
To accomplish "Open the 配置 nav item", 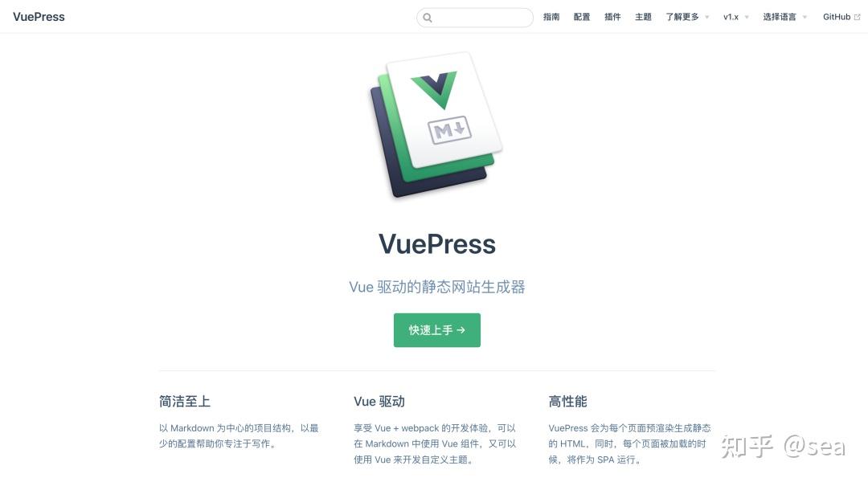I will coord(582,17).
